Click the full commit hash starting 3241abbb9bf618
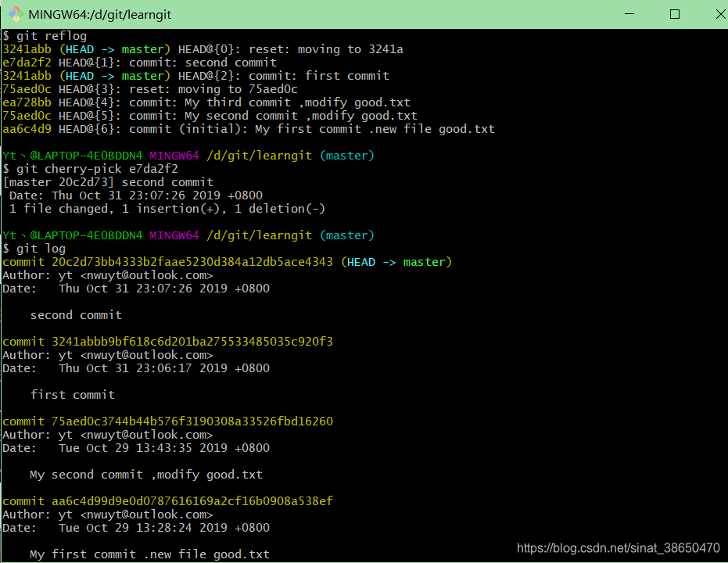Image resolution: width=728 pixels, height=563 pixels. pyautogui.click(x=192, y=342)
